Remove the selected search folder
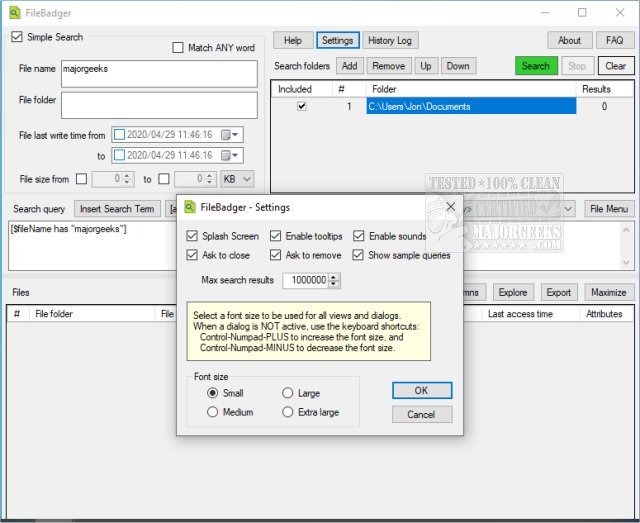 point(389,66)
